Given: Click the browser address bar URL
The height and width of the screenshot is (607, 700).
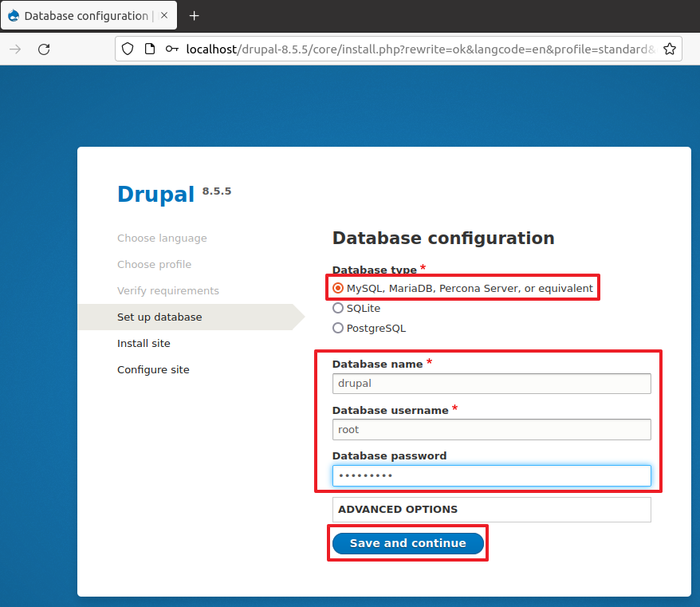Looking at the screenshot, I should pos(415,49).
